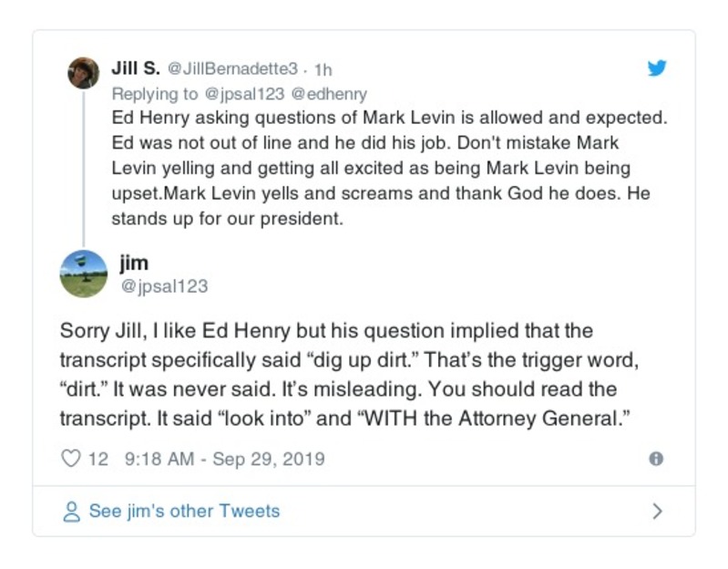The width and height of the screenshot is (728, 569).
Task: Like jim's tweet with the heart icon
Action: point(71,459)
